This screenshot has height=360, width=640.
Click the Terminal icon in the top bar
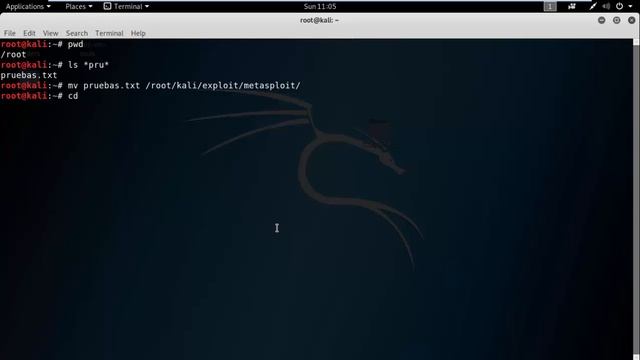coord(107,6)
